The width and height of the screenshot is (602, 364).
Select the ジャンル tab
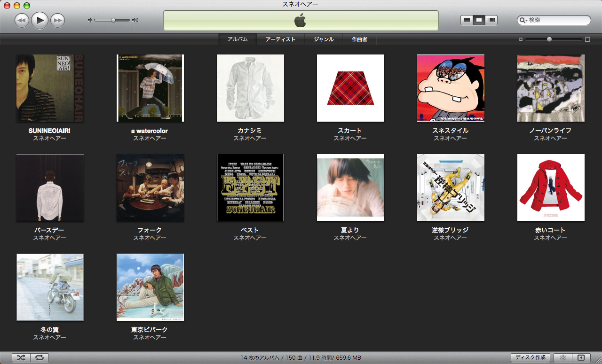pyautogui.click(x=324, y=39)
